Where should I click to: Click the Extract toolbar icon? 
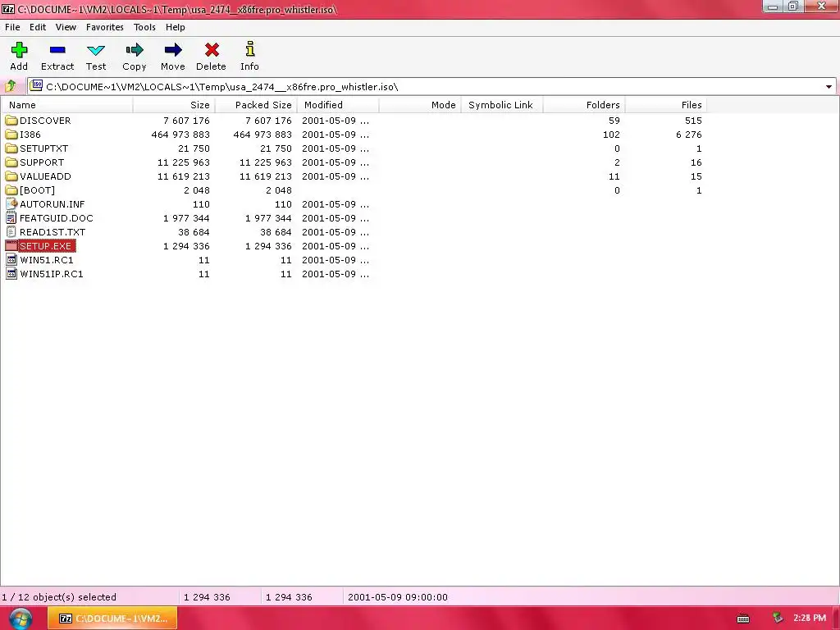pyautogui.click(x=57, y=50)
